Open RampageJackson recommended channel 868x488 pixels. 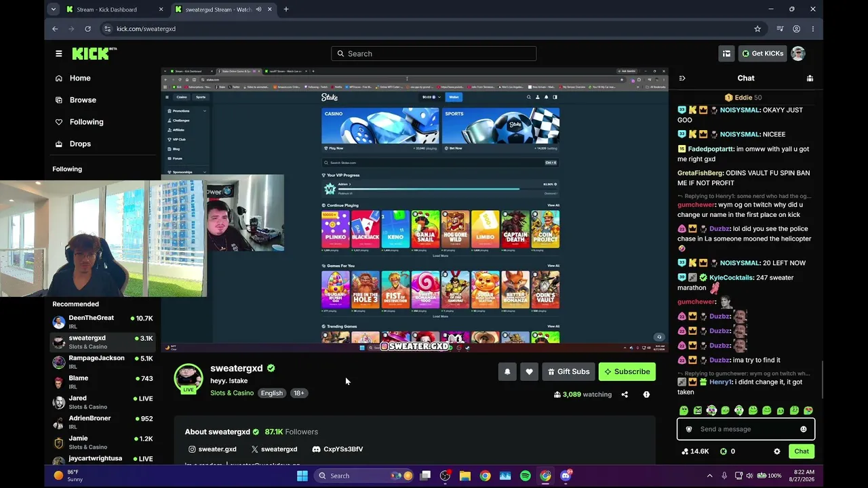pos(102,362)
